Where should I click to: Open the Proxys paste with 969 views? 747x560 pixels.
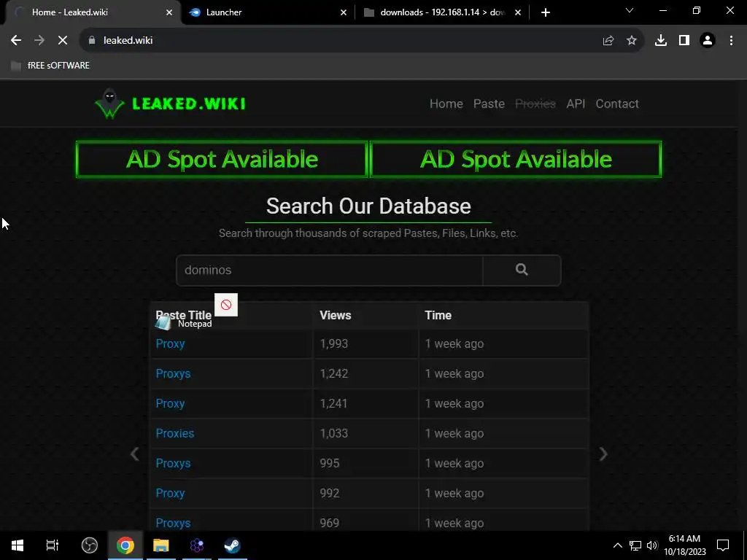(173, 523)
